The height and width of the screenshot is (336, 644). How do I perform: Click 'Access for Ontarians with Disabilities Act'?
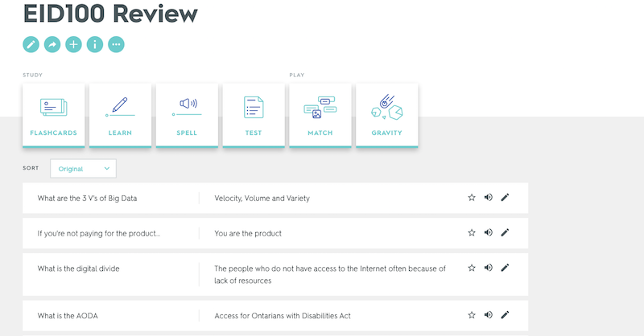(x=283, y=316)
